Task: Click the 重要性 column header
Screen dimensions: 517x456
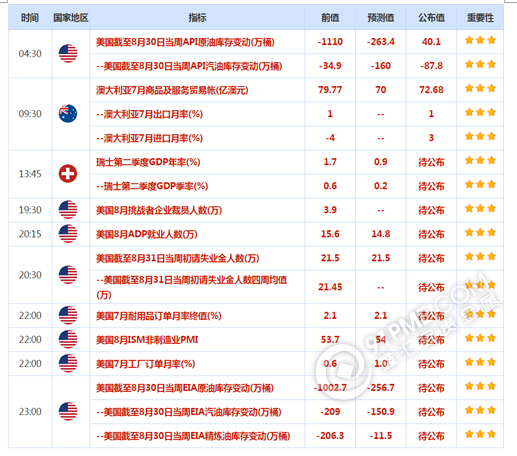Action: click(480, 17)
